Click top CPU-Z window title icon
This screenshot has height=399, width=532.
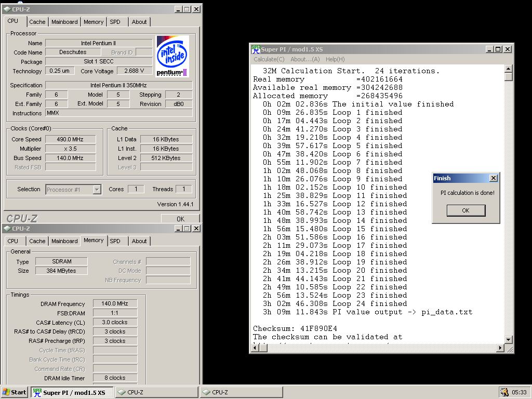tap(7, 9)
